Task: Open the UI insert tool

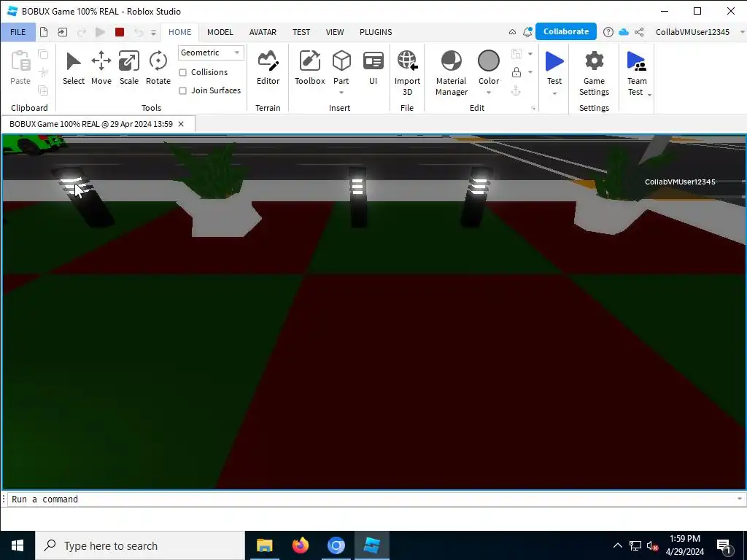Action: point(373,68)
